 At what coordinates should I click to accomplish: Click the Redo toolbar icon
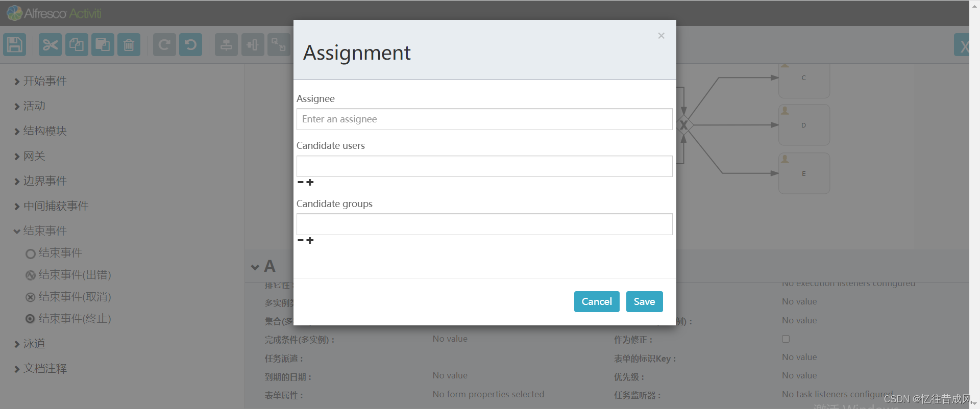[x=164, y=45]
